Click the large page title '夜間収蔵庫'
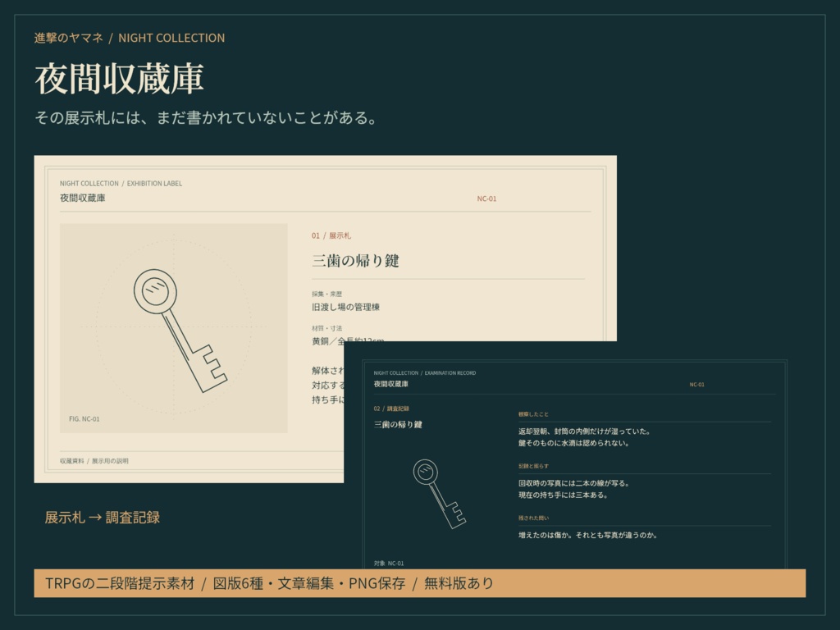 [120, 79]
